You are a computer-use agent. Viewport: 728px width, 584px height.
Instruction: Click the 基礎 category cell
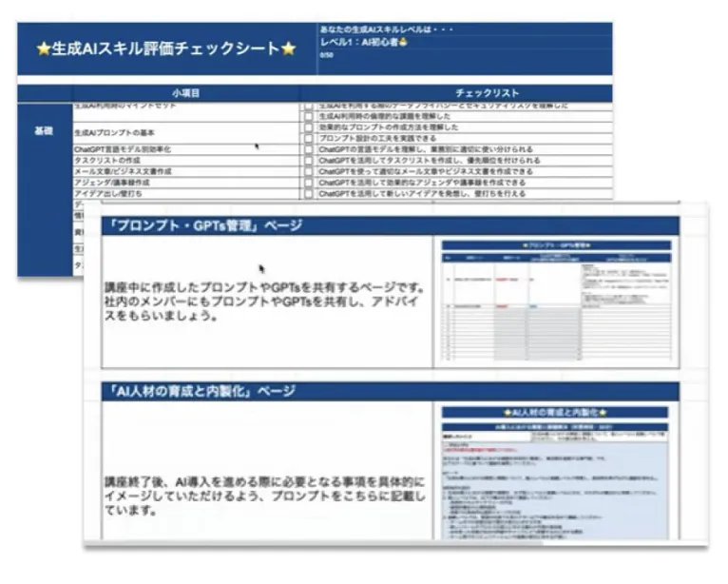44,129
